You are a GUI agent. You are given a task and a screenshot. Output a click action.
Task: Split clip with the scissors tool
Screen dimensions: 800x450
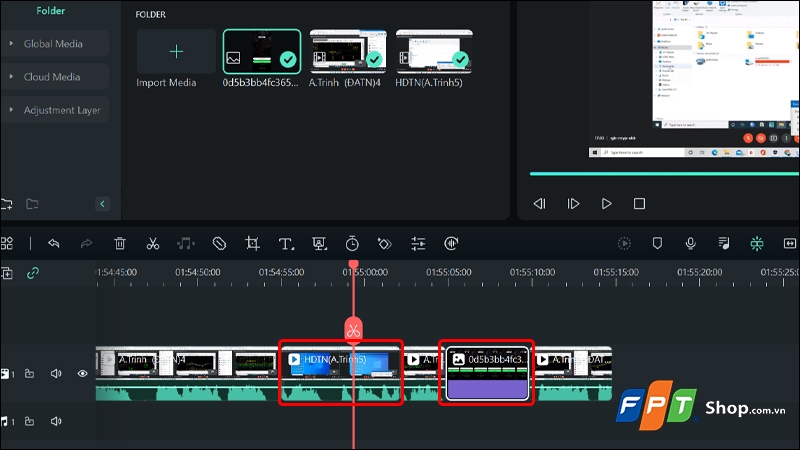pyautogui.click(x=153, y=244)
